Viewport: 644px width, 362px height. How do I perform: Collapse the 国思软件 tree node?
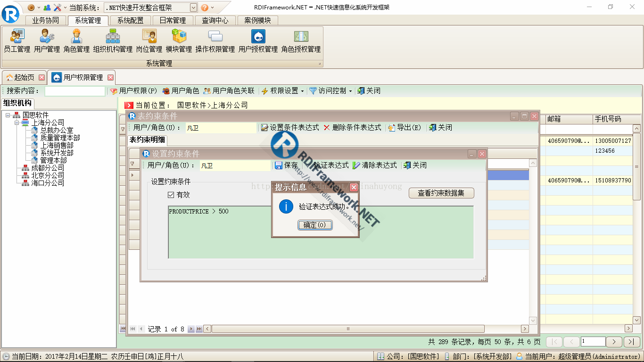tap(8, 115)
